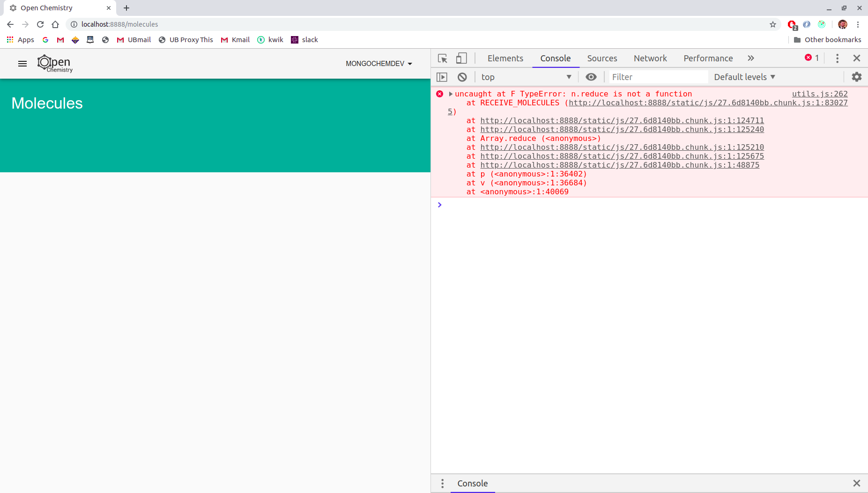Open the Performance tab
Screen dimensions: 868x493
[708, 58]
